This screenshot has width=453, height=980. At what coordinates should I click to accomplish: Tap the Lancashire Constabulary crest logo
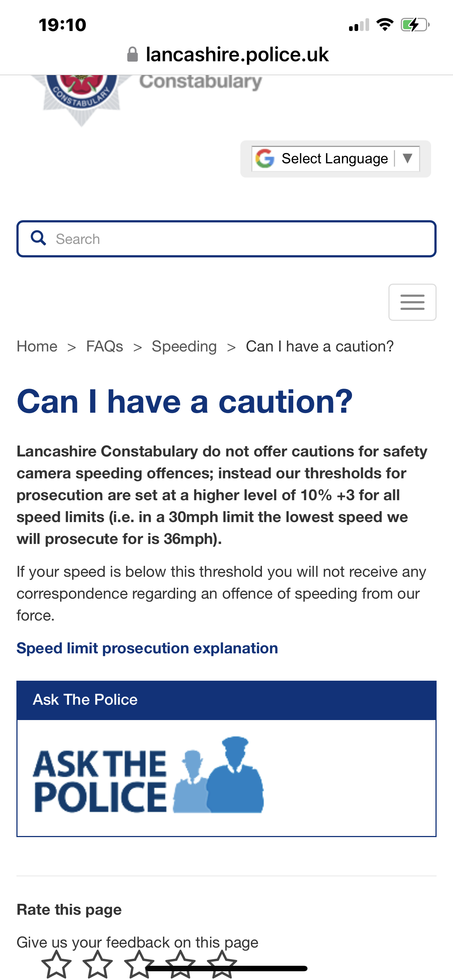[81, 97]
